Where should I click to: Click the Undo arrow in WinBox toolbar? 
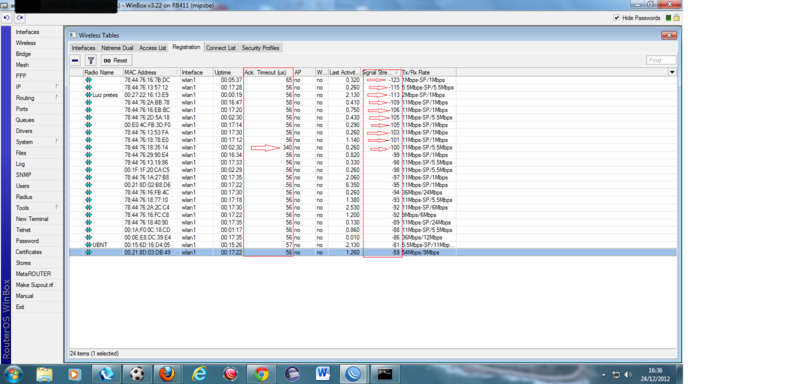(x=6, y=18)
